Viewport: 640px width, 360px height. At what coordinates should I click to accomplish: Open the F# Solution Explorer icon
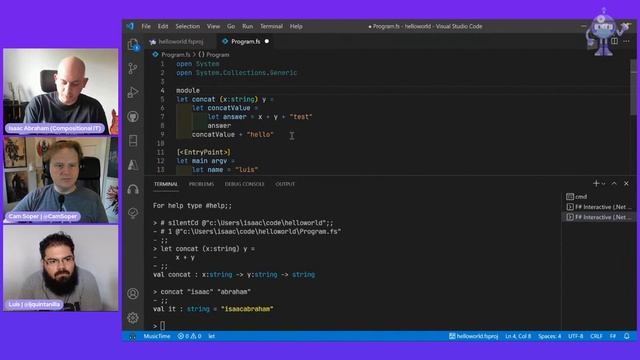pyautogui.click(x=133, y=141)
